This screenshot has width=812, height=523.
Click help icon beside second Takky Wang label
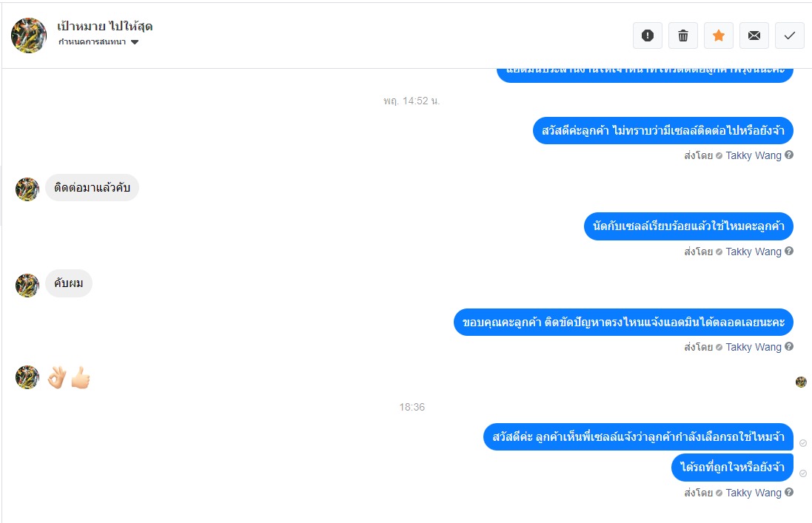click(x=789, y=251)
